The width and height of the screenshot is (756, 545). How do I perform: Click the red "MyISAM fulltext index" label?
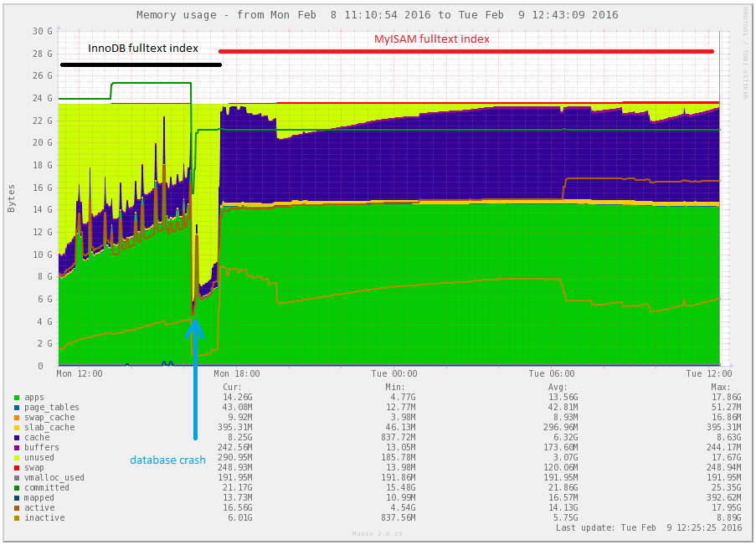tap(431, 39)
